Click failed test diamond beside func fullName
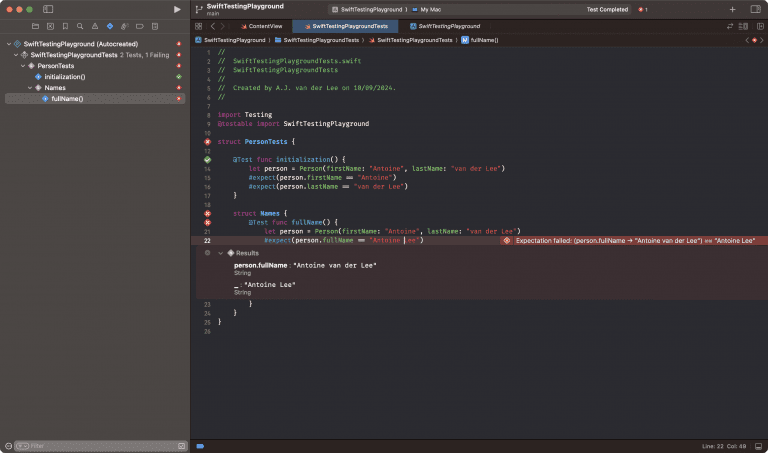The height and width of the screenshot is (453, 768). pos(207,222)
